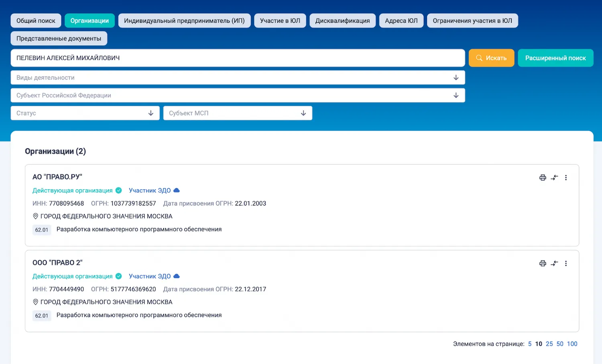602x364 pixels.
Task: Open the Ограничения участия в ЮЛ tab
Action: pos(472,20)
